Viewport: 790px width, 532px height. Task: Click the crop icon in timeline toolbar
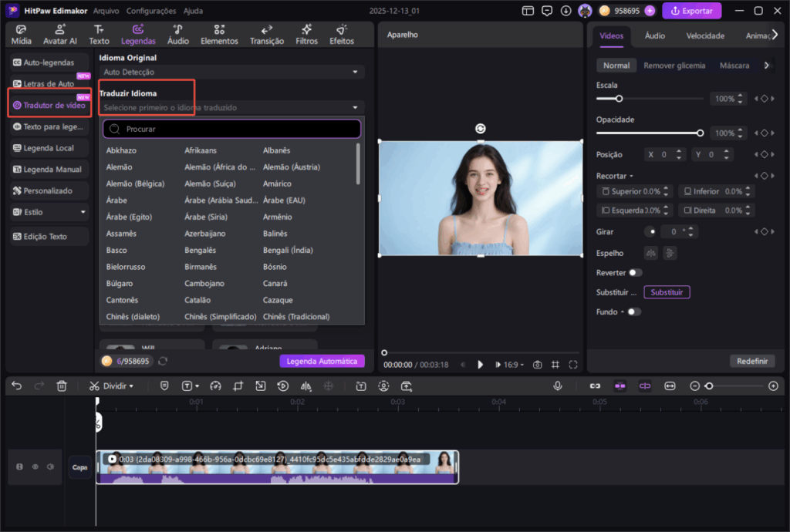coord(238,386)
